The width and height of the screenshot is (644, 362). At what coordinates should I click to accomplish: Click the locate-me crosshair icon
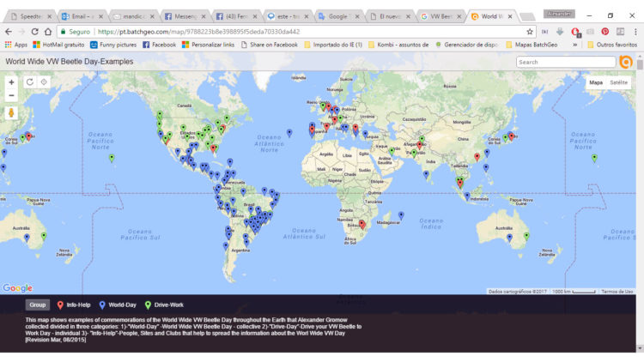pos(44,82)
